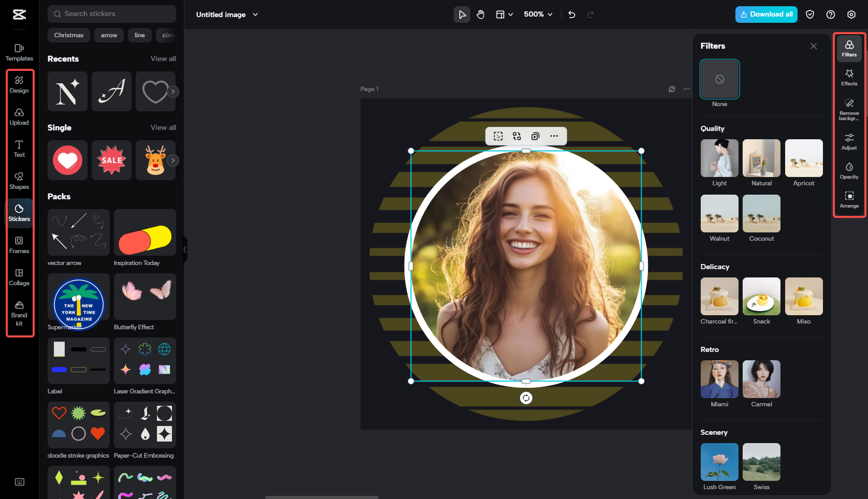This screenshot has width=868, height=499.
Task: Apply the Miami retro filter thumbnail
Action: point(719,379)
